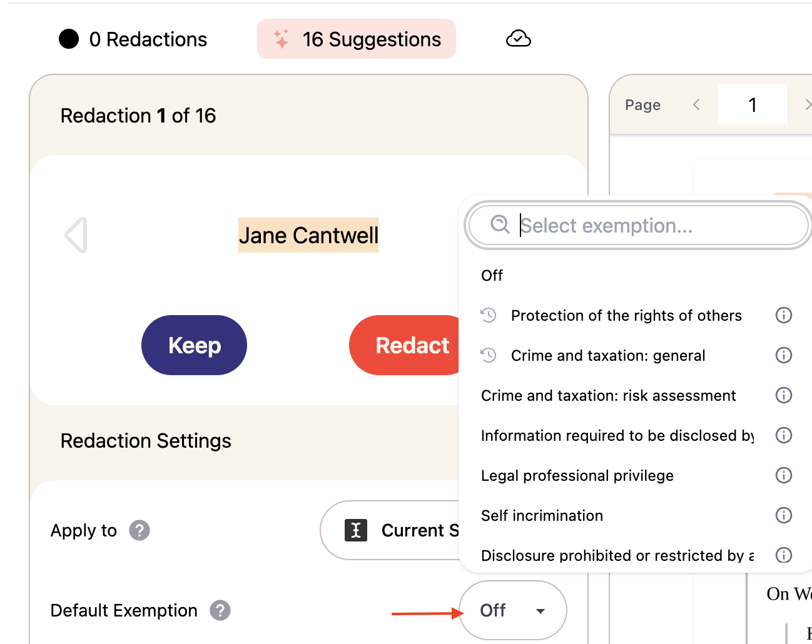Open info for Protection of the rights of others

point(783,315)
